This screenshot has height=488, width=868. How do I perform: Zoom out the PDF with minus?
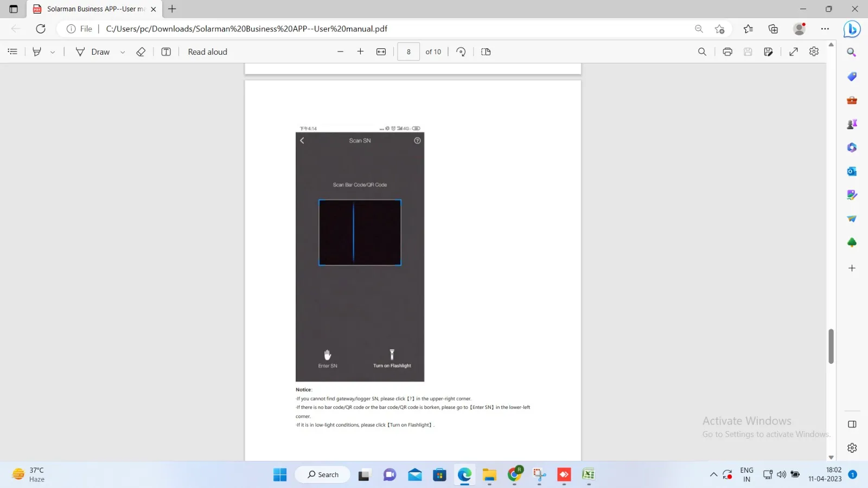click(340, 52)
